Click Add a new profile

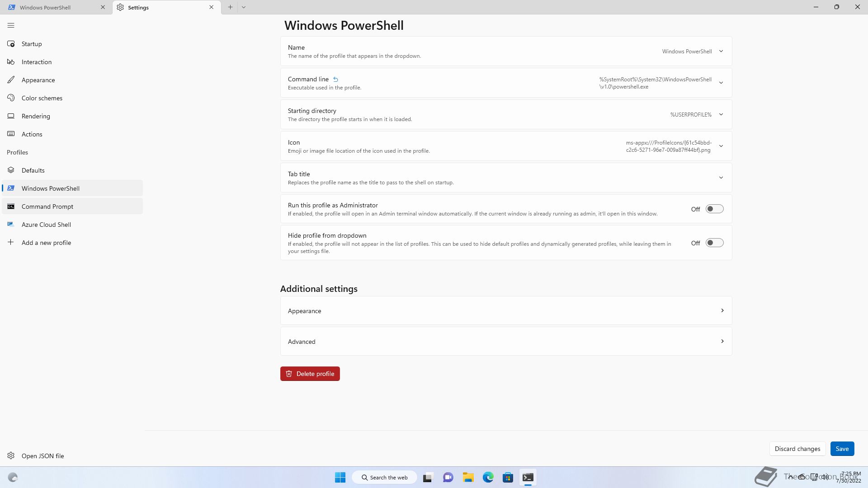point(72,243)
